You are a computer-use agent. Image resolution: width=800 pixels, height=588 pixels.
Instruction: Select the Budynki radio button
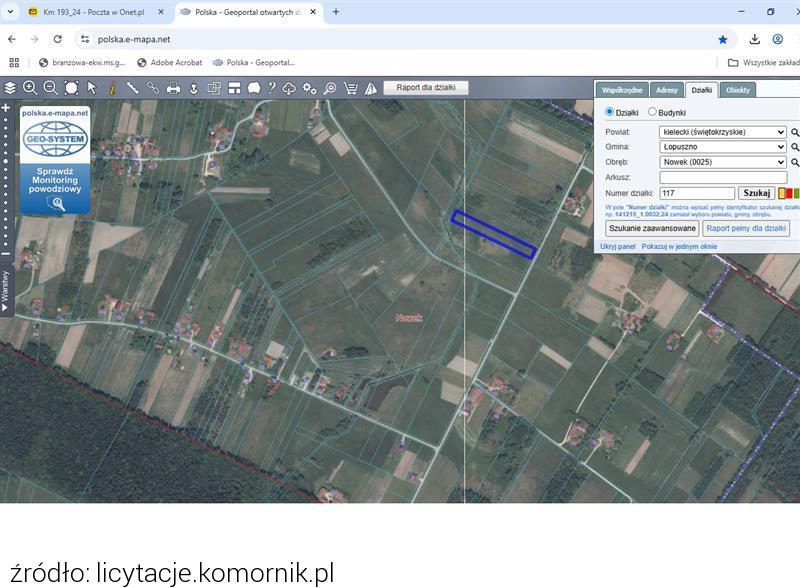point(653,113)
